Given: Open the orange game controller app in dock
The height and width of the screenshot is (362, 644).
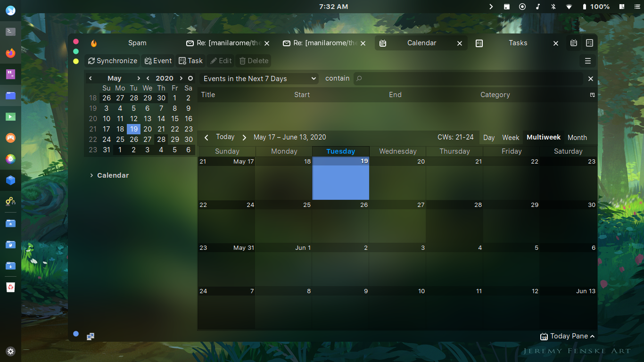Looking at the screenshot, I should coord(10,138).
